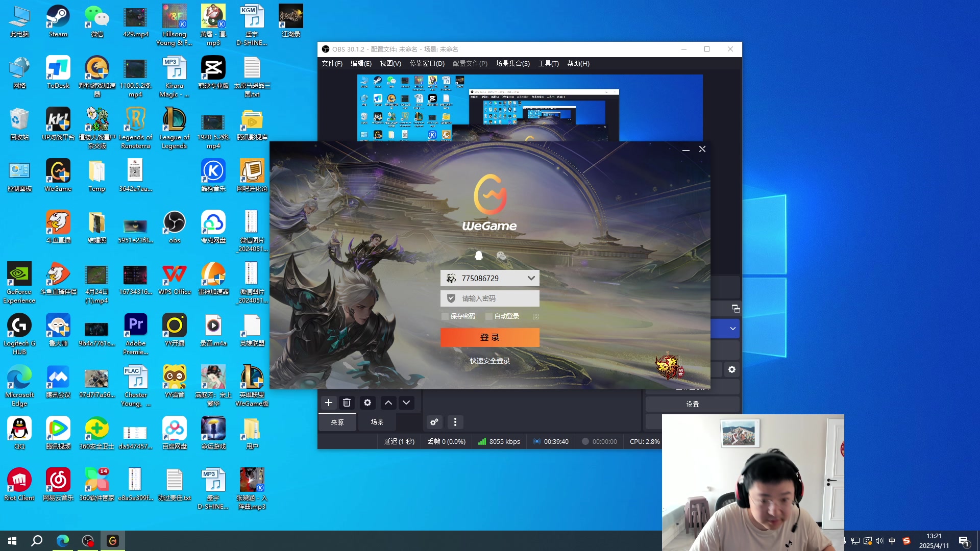Click 快速安全登录 link
The height and width of the screenshot is (551, 980).
pyautogui.click(x=490, y=361)
